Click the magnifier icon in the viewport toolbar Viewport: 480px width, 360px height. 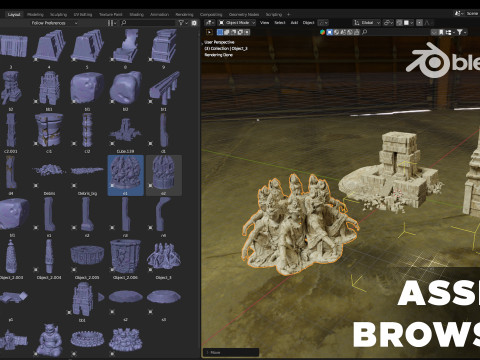coord(364,32)
